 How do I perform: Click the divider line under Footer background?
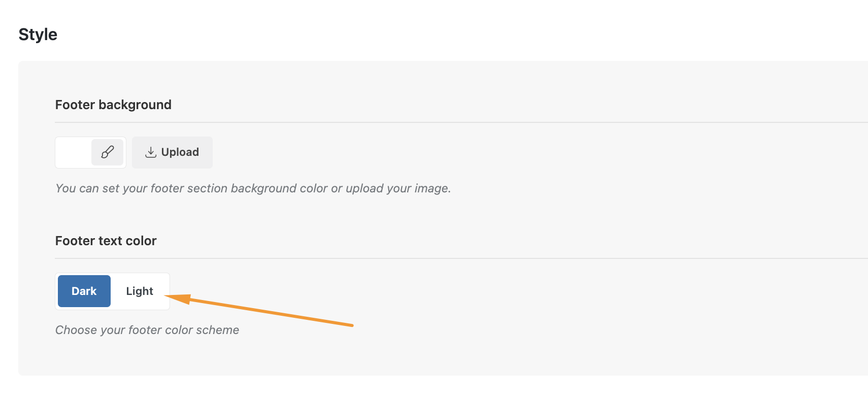click(461, 122)
